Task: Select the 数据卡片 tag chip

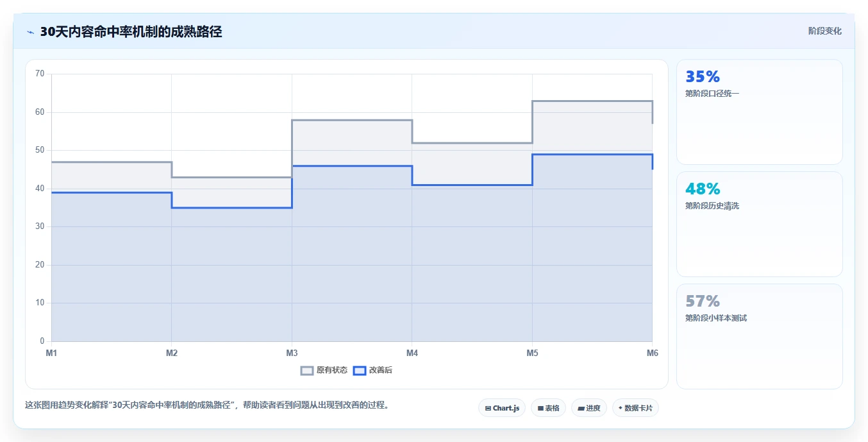Action: pos(635,408)
